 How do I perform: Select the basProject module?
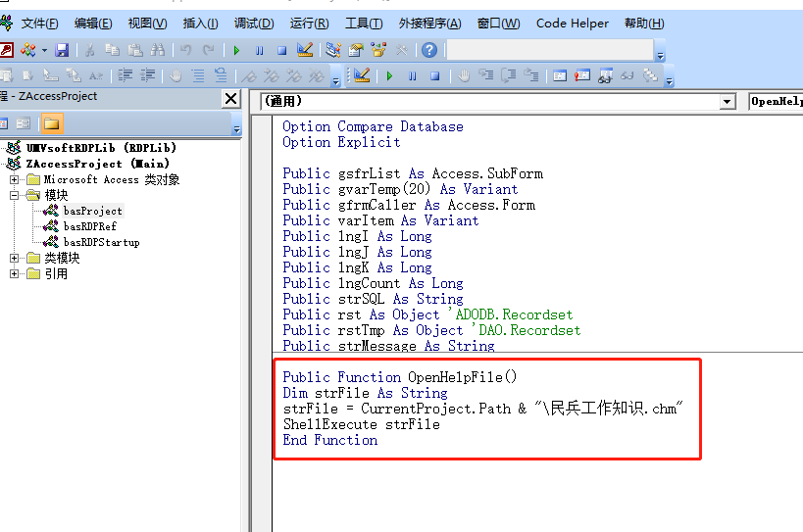[93, 211]
